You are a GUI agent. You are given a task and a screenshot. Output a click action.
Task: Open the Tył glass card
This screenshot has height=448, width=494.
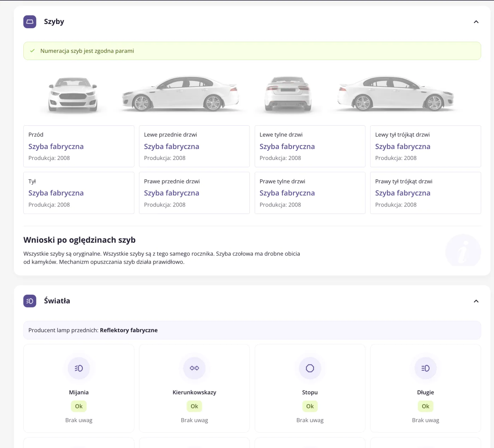click(x=79, y=193)
